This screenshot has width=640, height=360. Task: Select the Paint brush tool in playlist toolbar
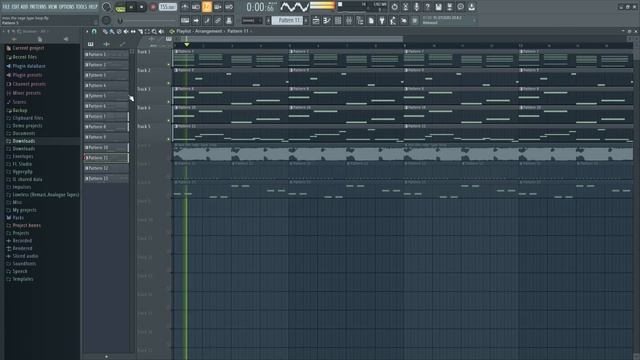(112, 31)
